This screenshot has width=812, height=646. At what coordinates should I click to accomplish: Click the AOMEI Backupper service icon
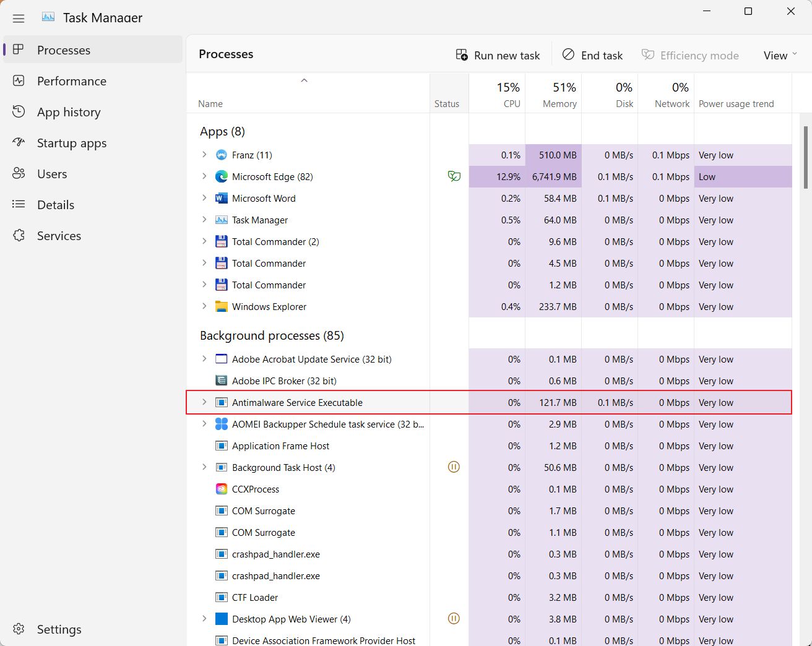click(221, 424)
